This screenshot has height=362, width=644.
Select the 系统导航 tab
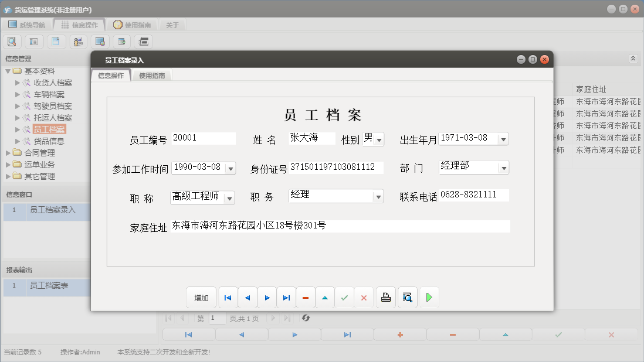click(x=30, y=24)
